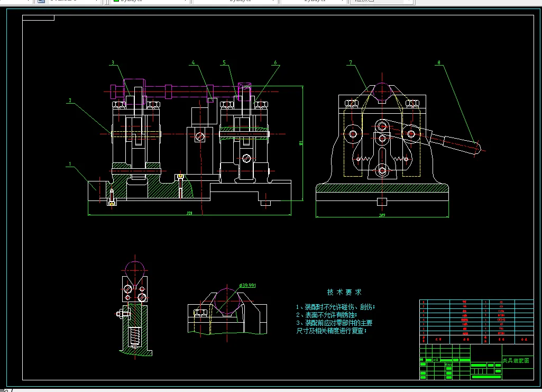542x392 pixels.
Task: Pick part balloon number 7 in the side view
Action: [350, 62]
